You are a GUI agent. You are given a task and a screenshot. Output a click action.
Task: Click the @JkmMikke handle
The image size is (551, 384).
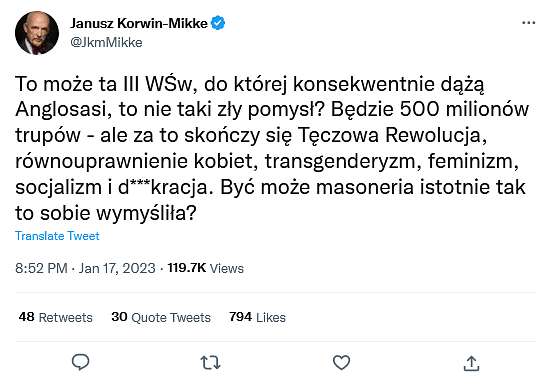pos(106,43)
